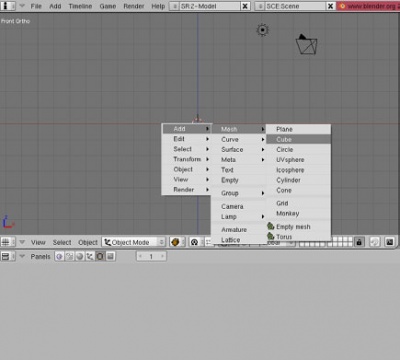
Task: Switch to Scene context icon
Action: pos(110,256)
